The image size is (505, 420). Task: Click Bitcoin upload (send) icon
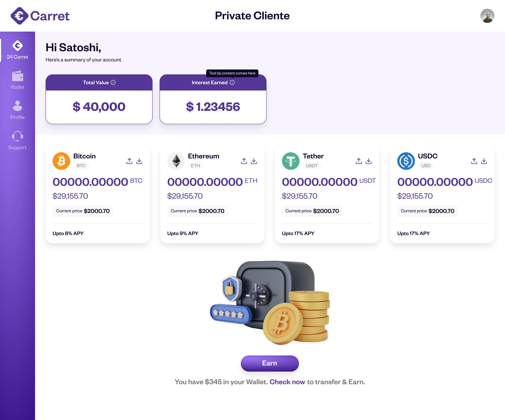point(129,161)
